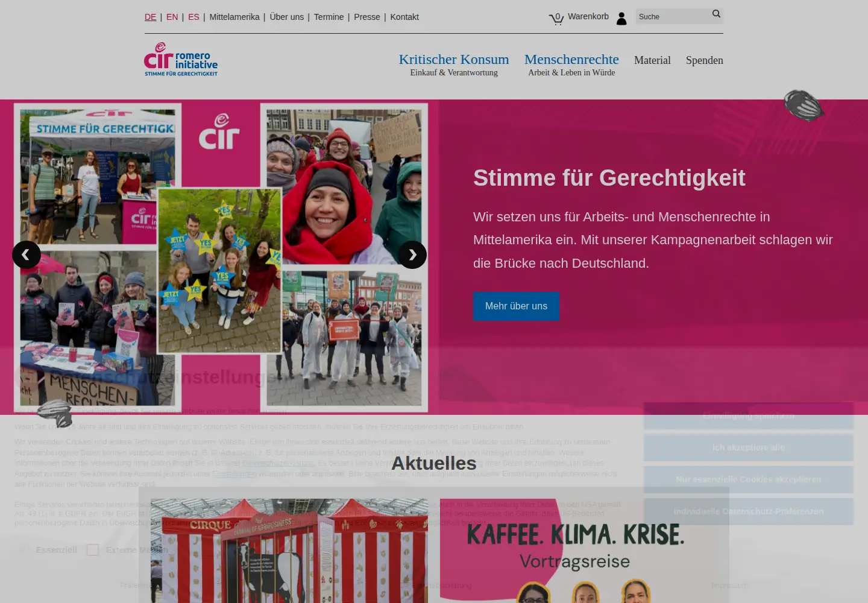Open the Mittelamerika page

point(234,17)
